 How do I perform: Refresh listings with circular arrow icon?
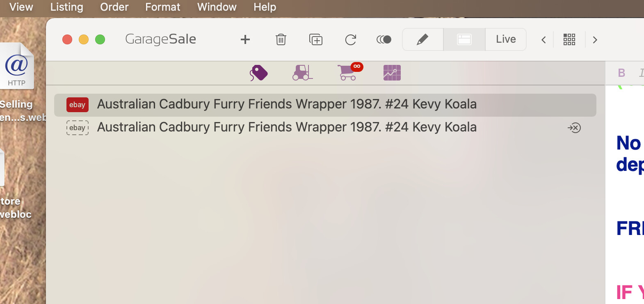click(351, 39)
